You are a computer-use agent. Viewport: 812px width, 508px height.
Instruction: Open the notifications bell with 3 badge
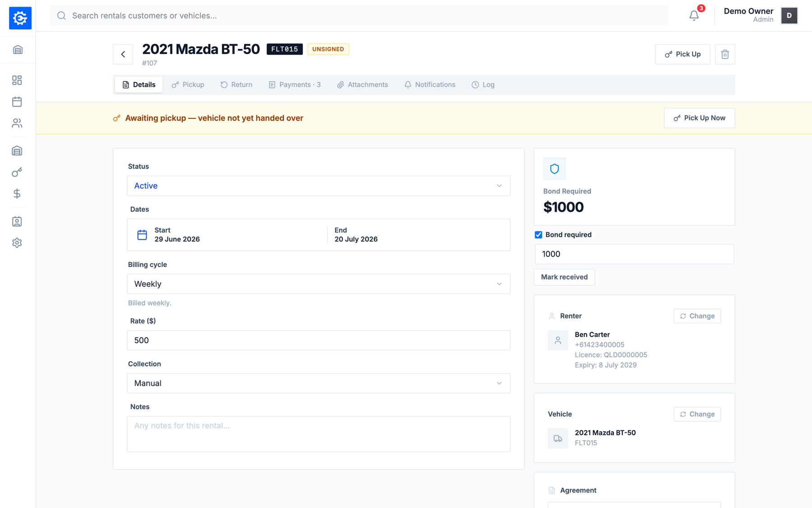pyautogui.click(x=694, y=15)
